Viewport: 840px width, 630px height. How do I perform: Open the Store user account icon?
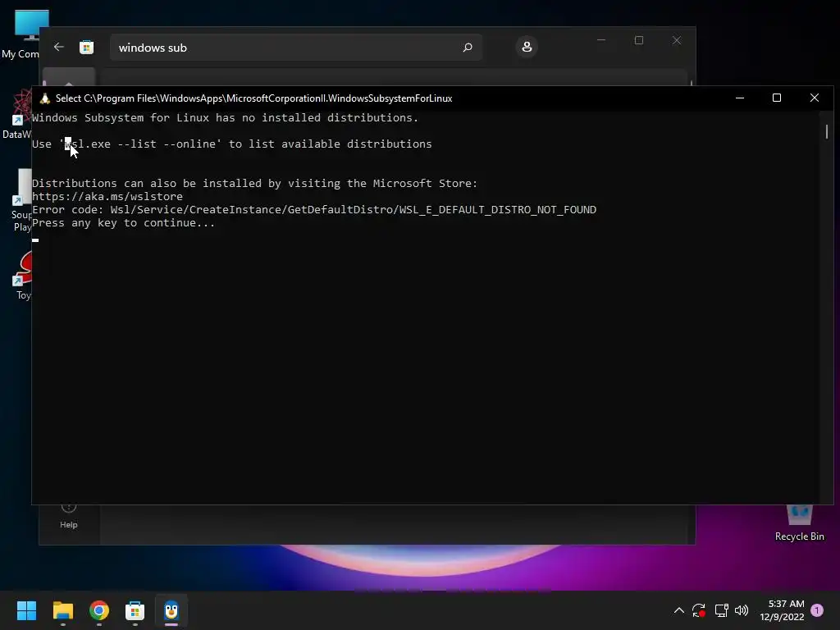(527, 47)
